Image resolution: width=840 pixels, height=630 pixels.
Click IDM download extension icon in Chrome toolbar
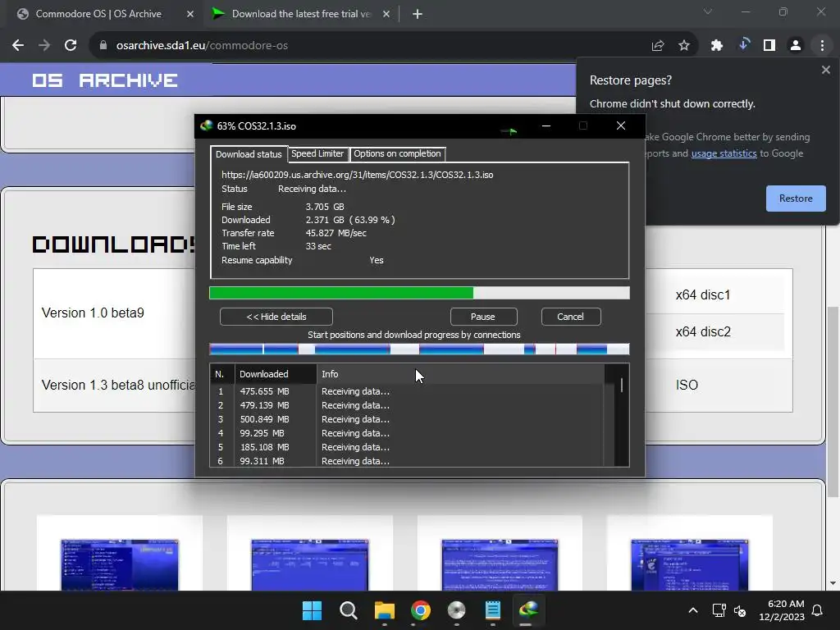coord(743,45)
